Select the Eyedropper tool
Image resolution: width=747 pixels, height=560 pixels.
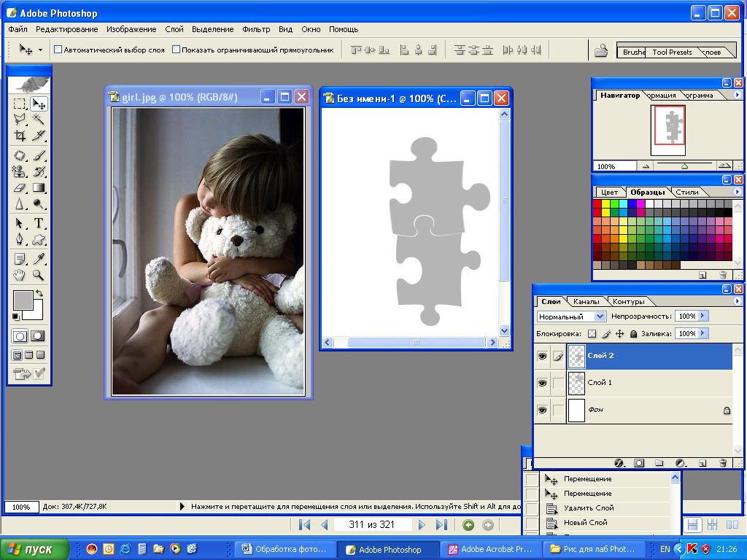[x=38, y=259]
